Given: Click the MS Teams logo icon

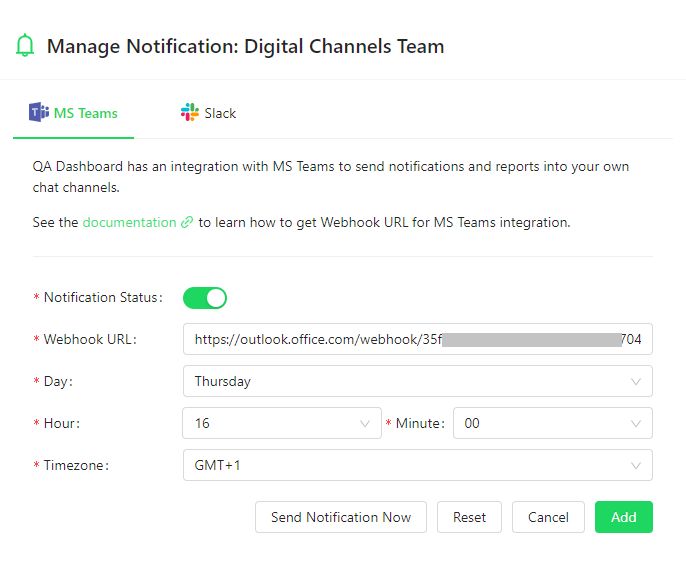Looking at the screenshot, I should (x=39, y=112).
